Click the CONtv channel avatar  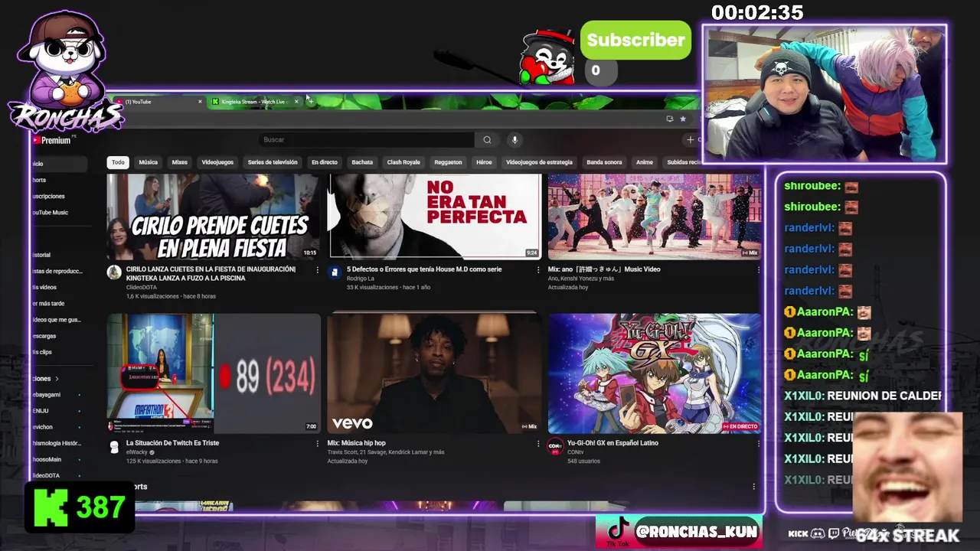click(555, 446)
